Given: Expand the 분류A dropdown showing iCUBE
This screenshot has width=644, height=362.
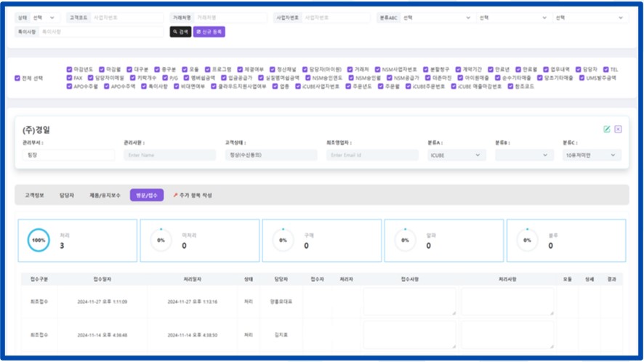Looking at the screenshot, I should (456, 155).
